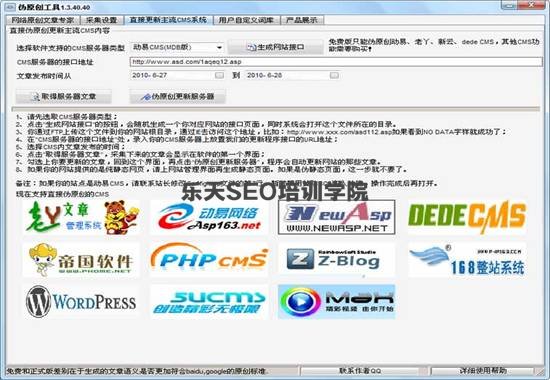
Task: Click the 伪原创更新服务器 button
Action: pyautogui.click(x=177, y=96)
